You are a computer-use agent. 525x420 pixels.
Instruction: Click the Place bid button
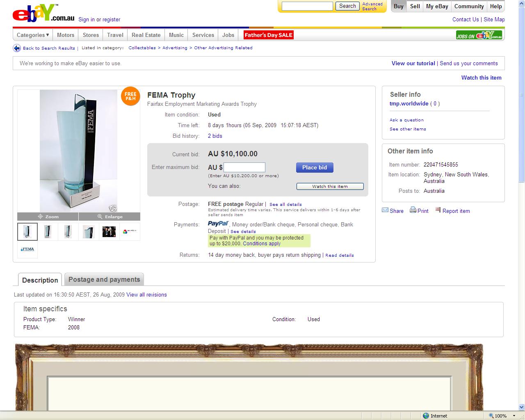[x=315, y=167]
